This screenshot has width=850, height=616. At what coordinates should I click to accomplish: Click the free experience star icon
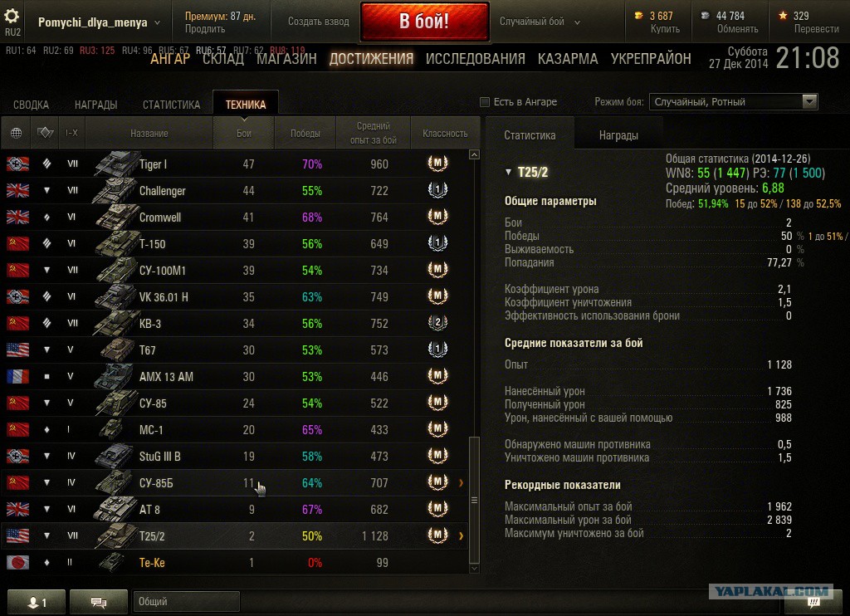tap(783, 16)
